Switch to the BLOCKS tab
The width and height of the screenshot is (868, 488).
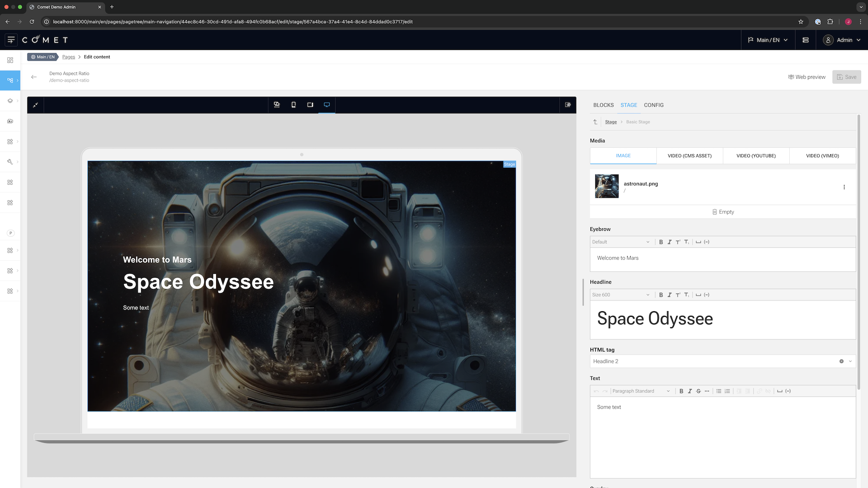tap(603, 105)
